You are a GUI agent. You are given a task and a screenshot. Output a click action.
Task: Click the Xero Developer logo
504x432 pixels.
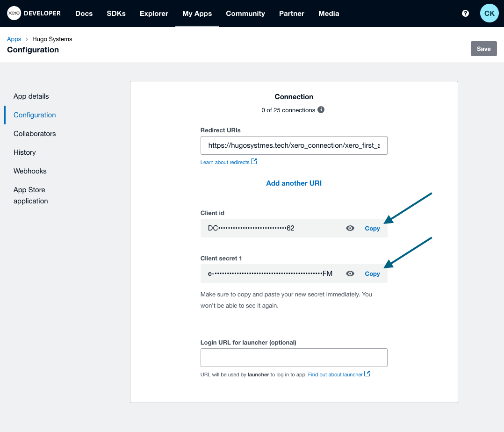click(x=34, y=13)
